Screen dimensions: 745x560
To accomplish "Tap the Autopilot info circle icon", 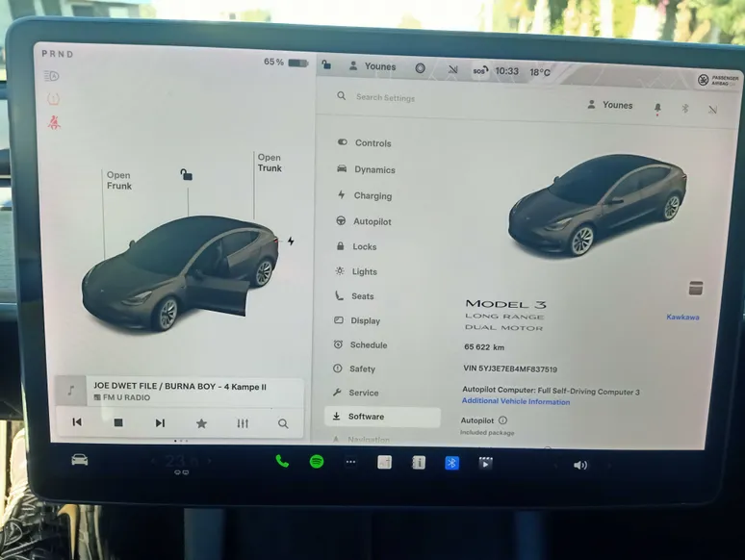I will (502, 420).
